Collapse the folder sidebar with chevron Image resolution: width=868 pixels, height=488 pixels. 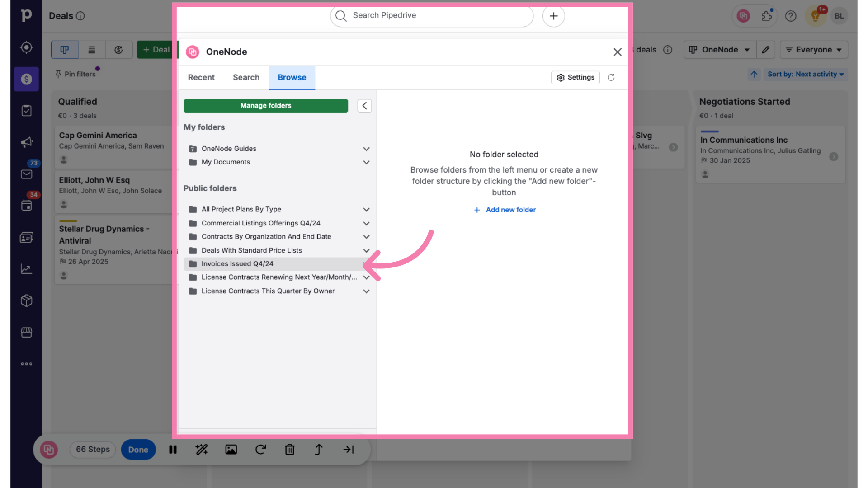(364, 106)
